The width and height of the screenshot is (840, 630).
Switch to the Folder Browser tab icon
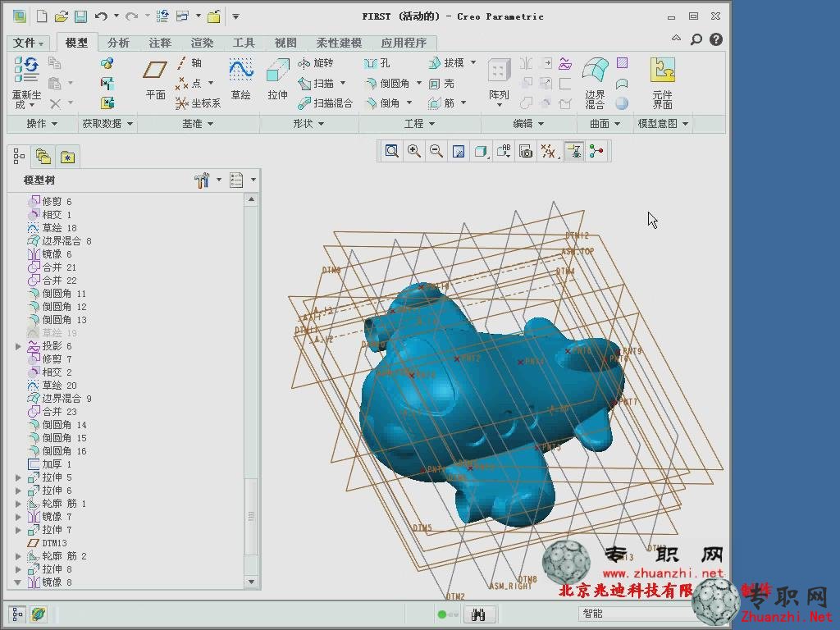pos(43,157)
